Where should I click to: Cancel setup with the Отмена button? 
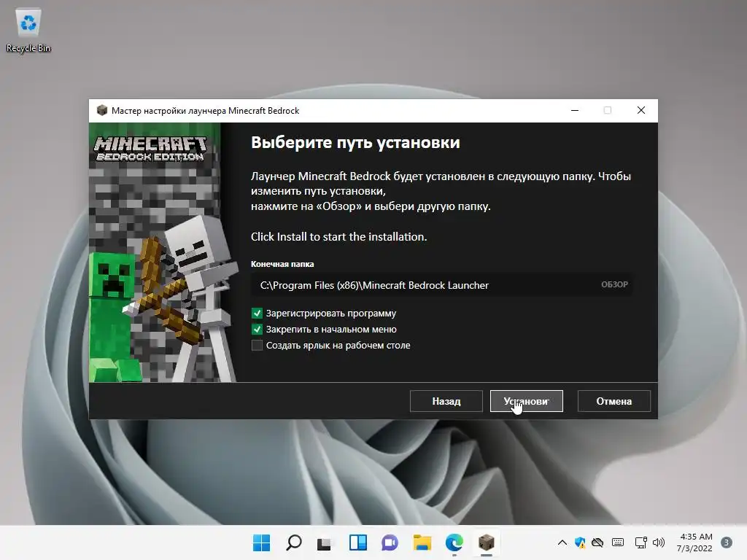click(614, 402)
